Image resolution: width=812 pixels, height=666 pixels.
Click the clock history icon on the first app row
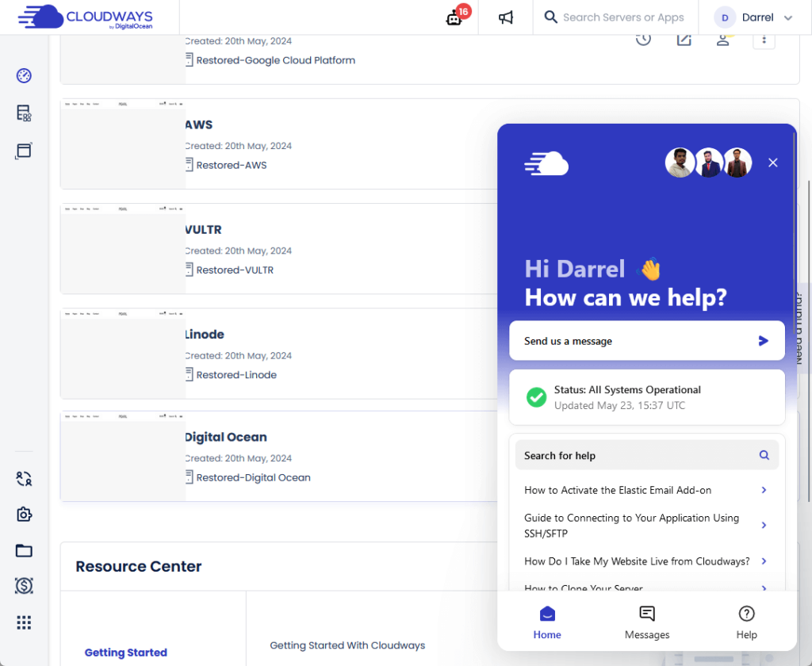pos(643,40)
